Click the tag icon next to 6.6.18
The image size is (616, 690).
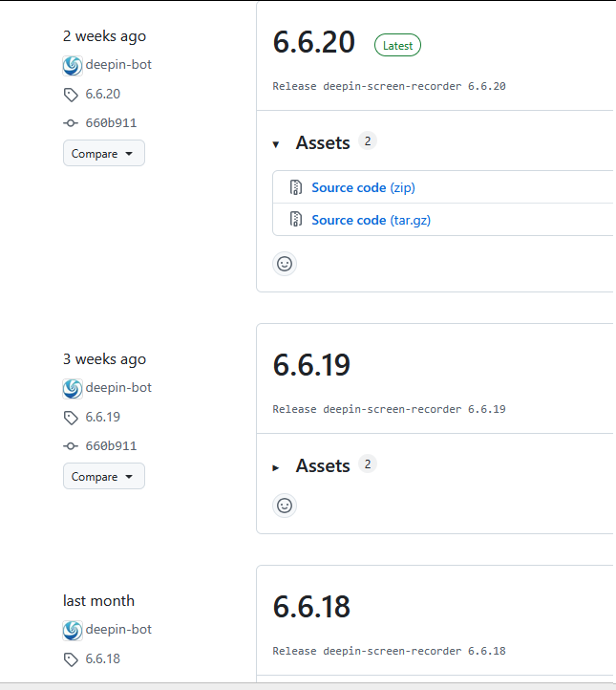pyautogui.click(x=71, y=659)
